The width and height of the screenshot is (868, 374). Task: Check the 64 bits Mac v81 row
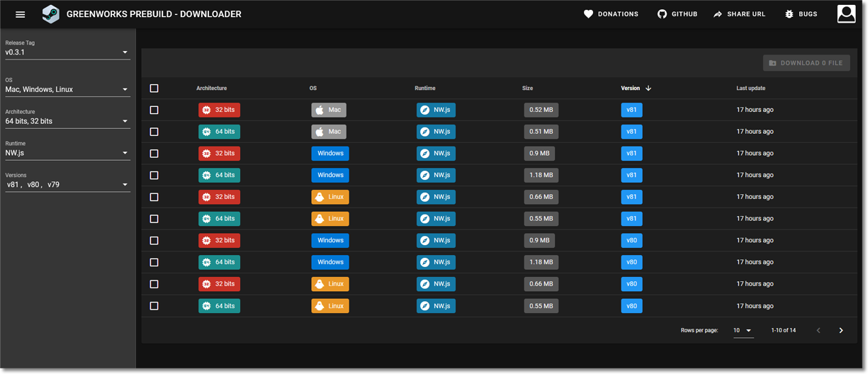pos(154,132)
